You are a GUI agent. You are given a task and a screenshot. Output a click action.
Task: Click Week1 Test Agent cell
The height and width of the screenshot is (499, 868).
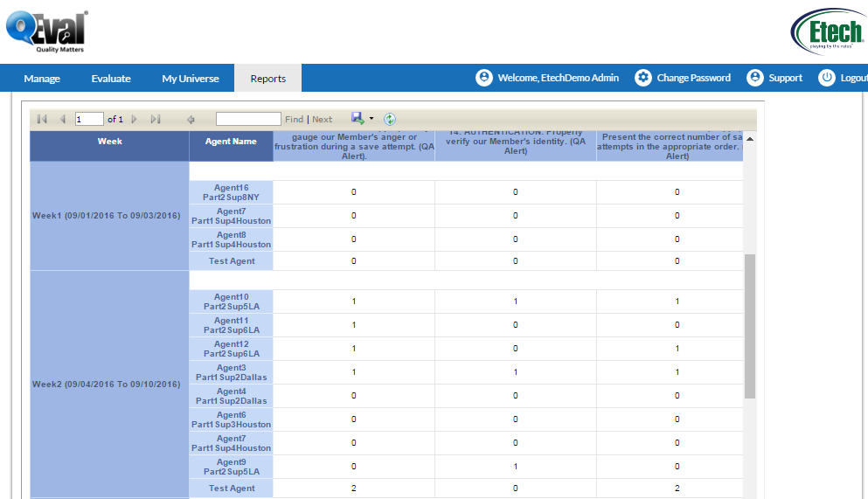[x=231, y=261]
